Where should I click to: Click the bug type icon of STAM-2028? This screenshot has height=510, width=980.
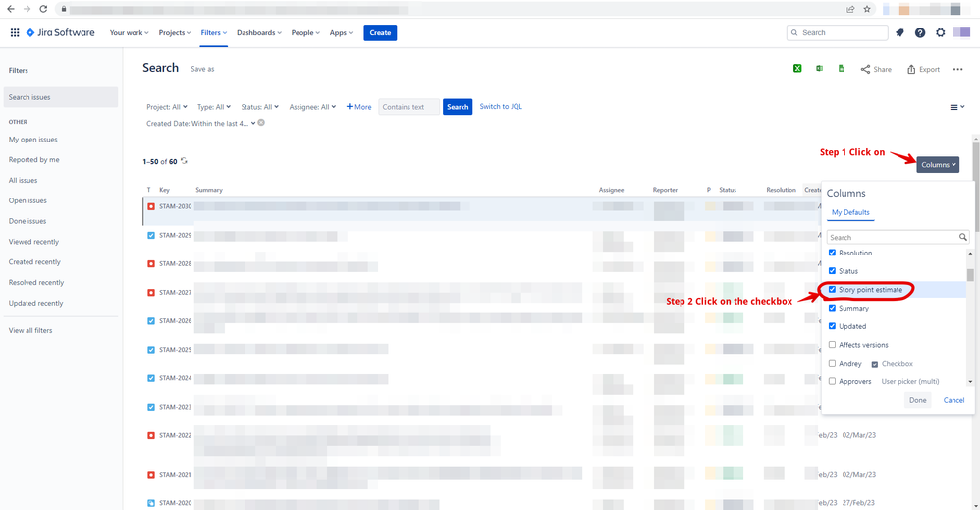tap(150, 264)
